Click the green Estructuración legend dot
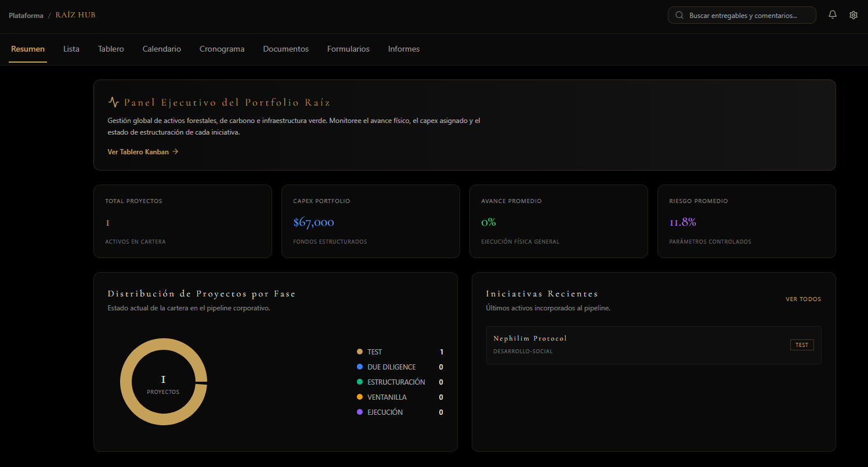868x467 pixels. pos(360,382)
